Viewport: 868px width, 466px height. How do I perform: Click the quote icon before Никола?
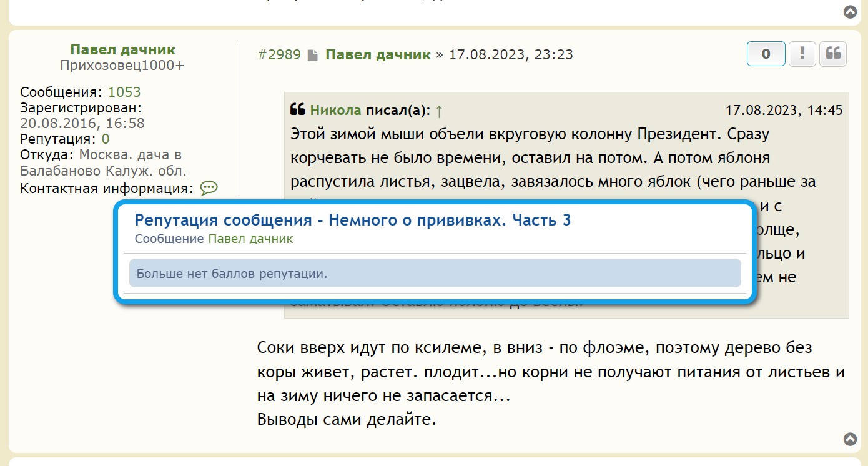pos(297,111)
